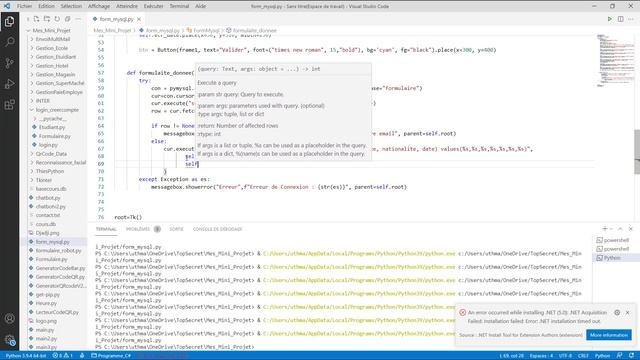Select first powershell terminal instance
The height and width of the screenshot is (360, 640).
click(613, 240)
